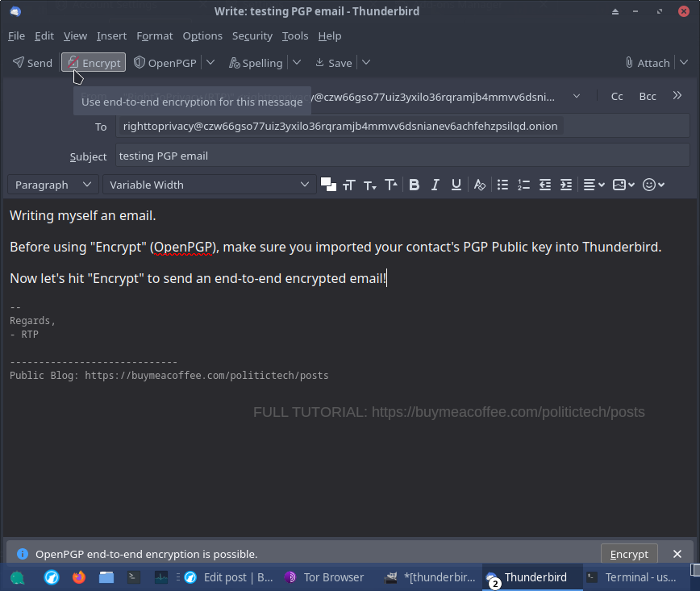Open the Help menu
Screen dimensions: 700x591
point(330,35)
